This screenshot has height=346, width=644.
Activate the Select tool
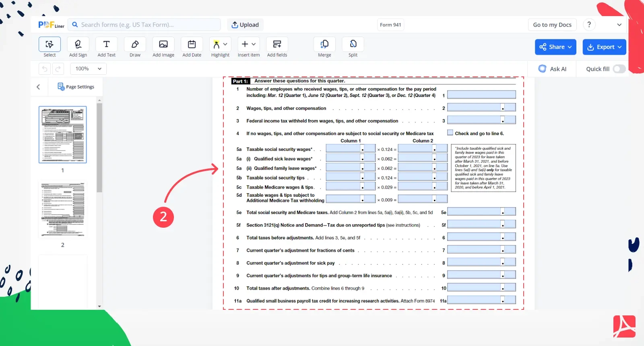click(50, 44)
